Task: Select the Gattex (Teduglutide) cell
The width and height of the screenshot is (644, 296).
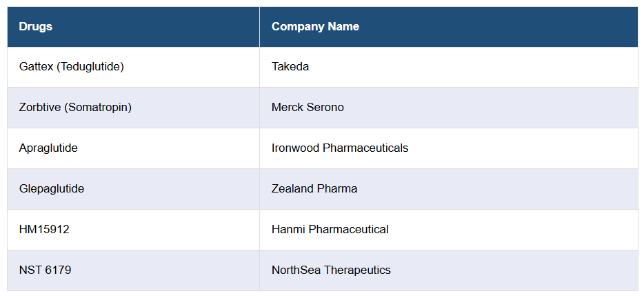Action: pos(72,67)
